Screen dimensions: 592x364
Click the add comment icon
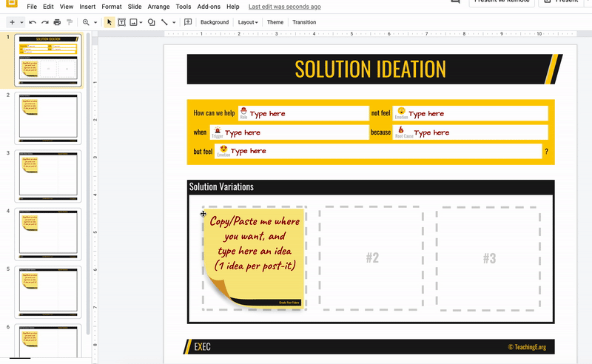[188, 22]
